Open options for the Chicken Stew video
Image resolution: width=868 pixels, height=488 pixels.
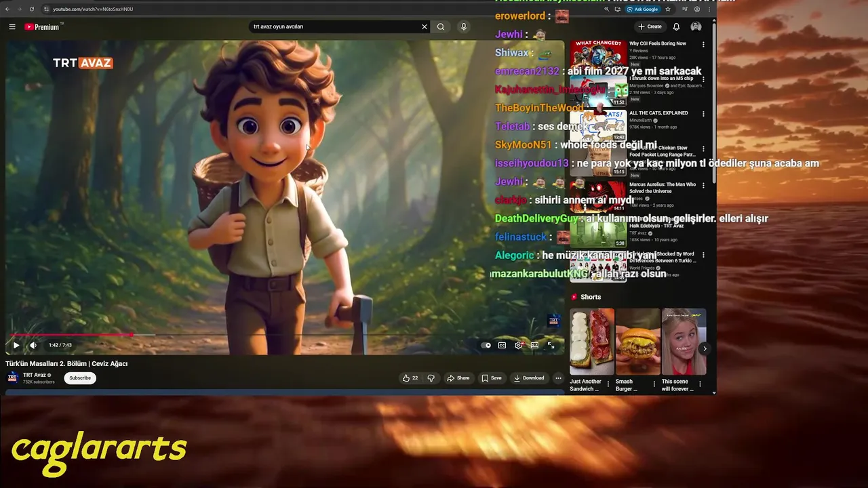[703, 149]
